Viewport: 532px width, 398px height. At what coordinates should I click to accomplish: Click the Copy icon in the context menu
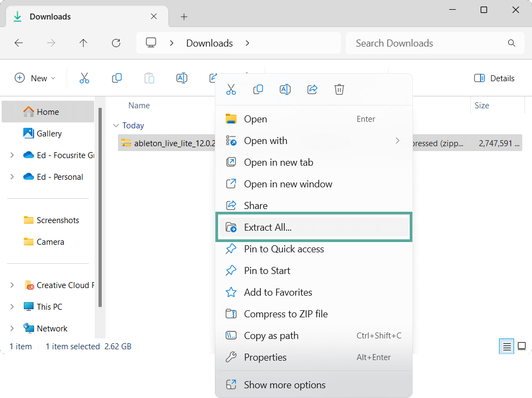click(258, 89)
